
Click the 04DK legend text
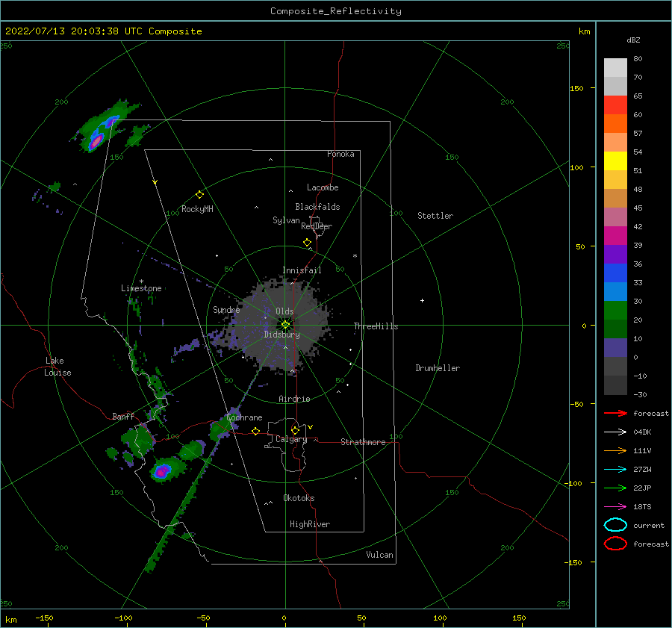tap(642, 432)
